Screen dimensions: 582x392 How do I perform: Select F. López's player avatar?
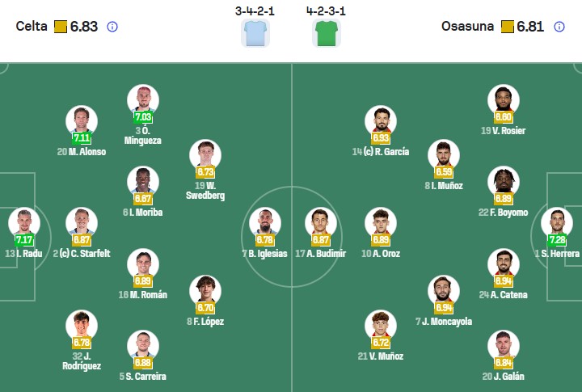(x=205, y=289)
